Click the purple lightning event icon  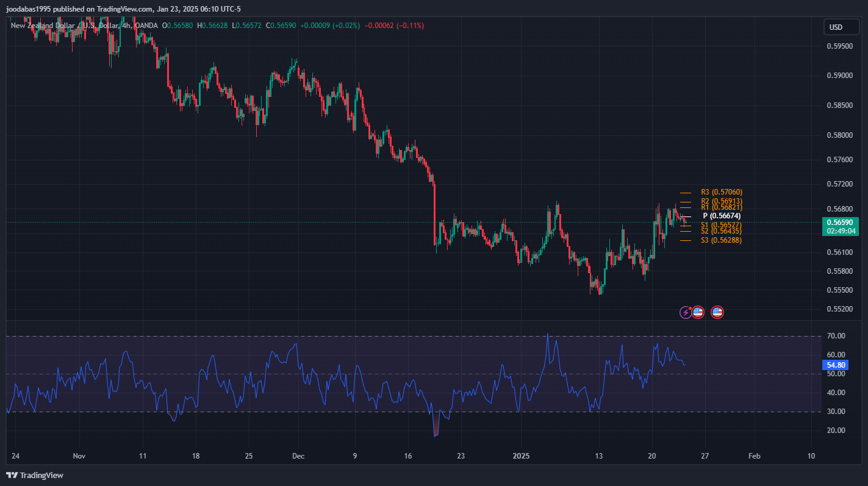(x=686, y=312)
